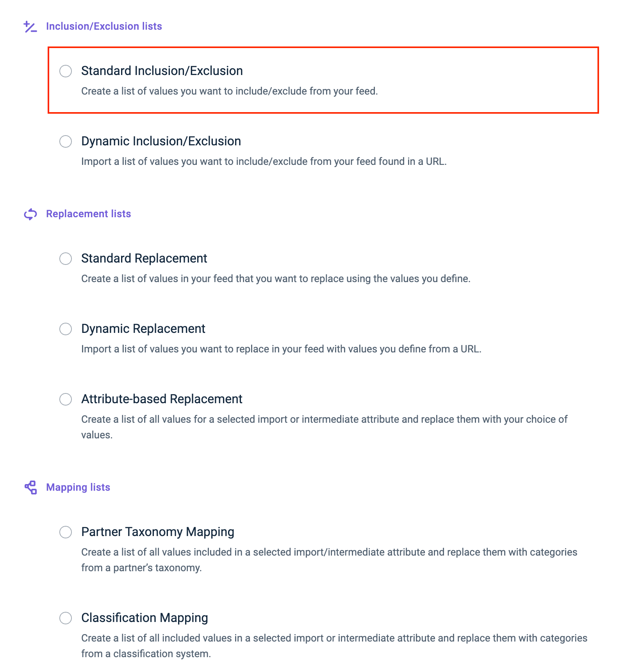The image size is (617, 672).
Task: Click the Classification Mapping title text
Action: click(144, 618)
